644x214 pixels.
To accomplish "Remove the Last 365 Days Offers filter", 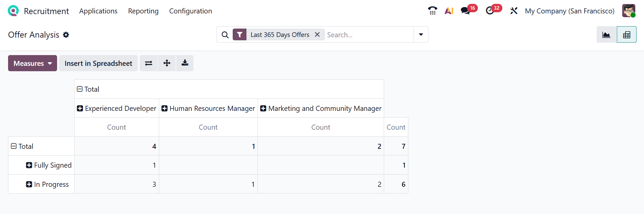I will (x=317, y=35).
